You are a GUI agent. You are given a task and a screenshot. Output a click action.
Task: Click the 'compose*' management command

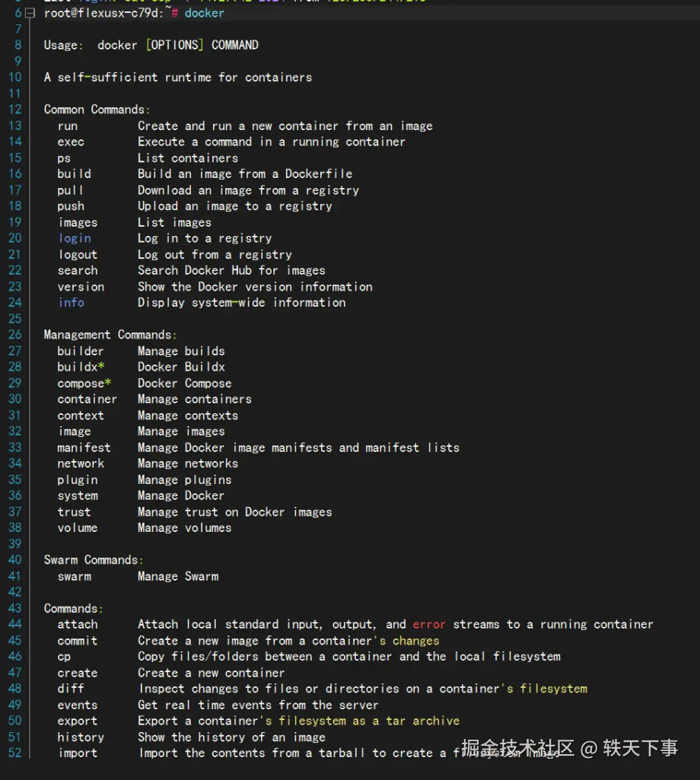pyautogui.click(x=84, y=384)
